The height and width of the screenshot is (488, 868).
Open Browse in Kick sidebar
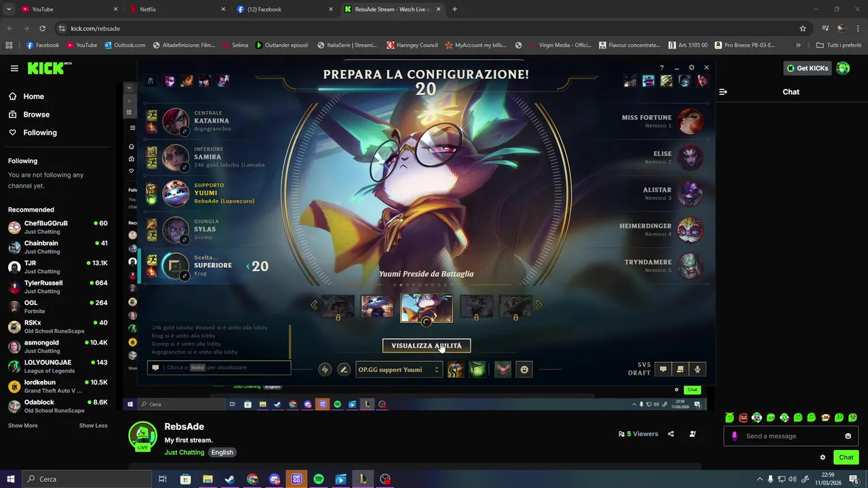pyautogui.click(x=30, y=115)
